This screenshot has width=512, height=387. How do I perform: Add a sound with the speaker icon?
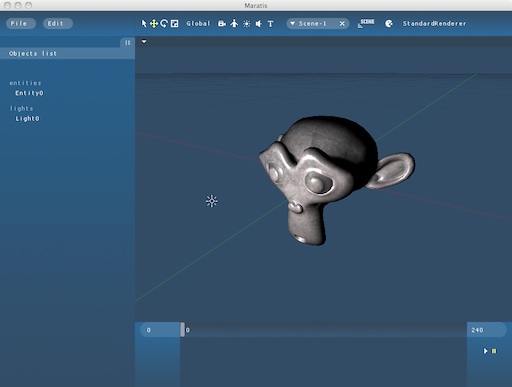[x=258, y=24]
